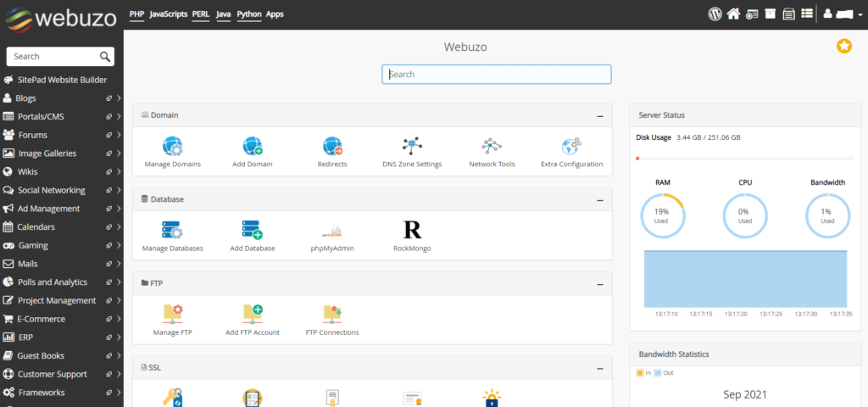Click the Add Database icon

[253, 230]
